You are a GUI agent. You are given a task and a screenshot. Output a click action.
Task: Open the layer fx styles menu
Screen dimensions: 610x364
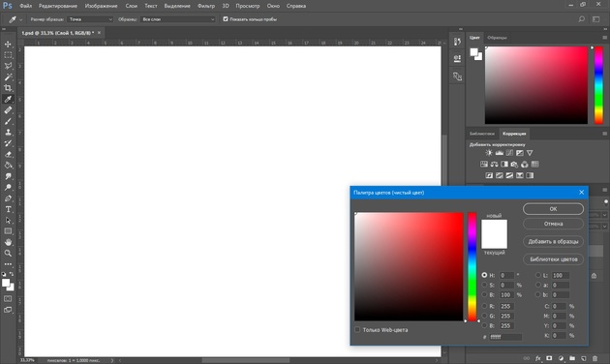coord(538,358)
